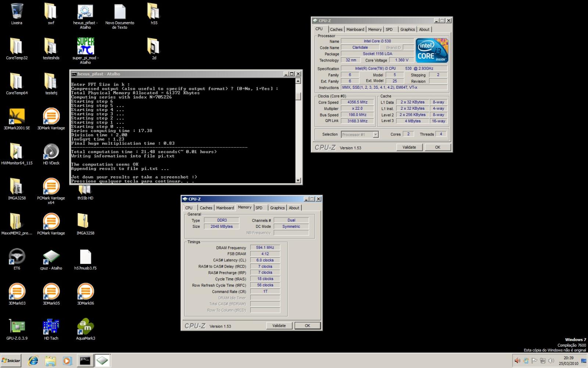This screenshot has width=588, height=368.
Task: Click Validate in top CPU-Z window
Action: point(409,147)
